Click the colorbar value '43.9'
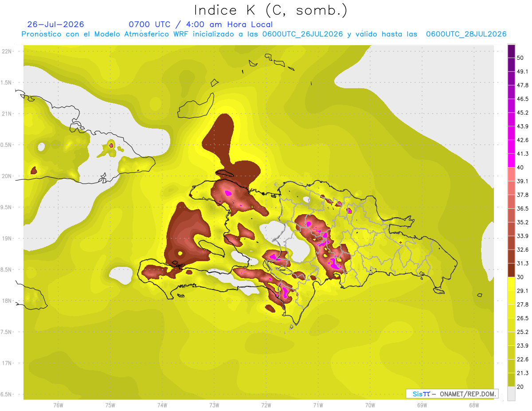Viewport: 532px width, 411px height. pyautogui.click(x=522, y=126)
